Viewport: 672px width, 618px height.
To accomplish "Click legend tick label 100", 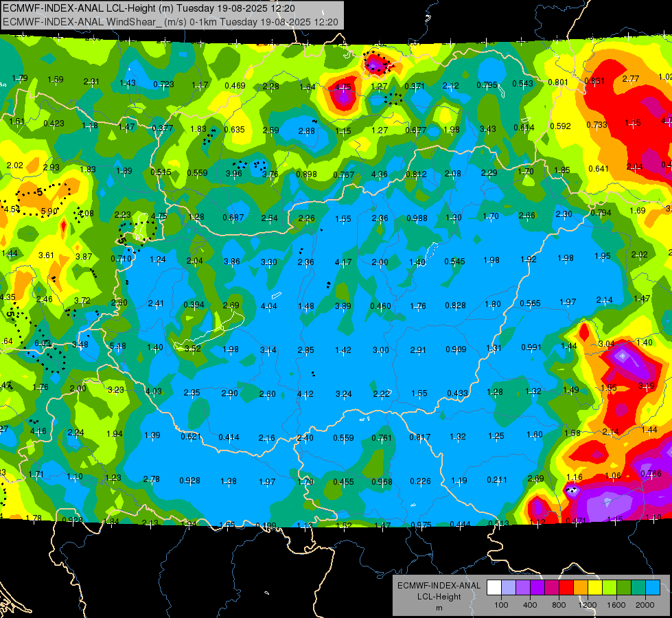I will (x=501, y=605).
